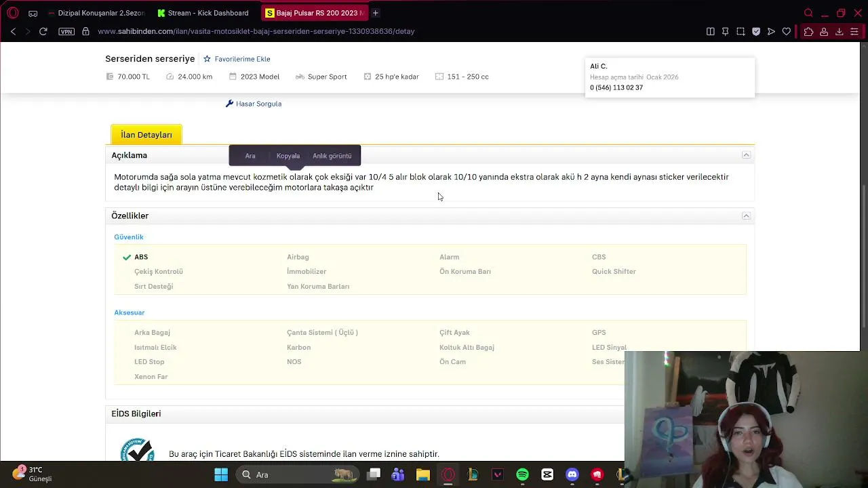Take a snapshot with Opera toolbar

741,31
